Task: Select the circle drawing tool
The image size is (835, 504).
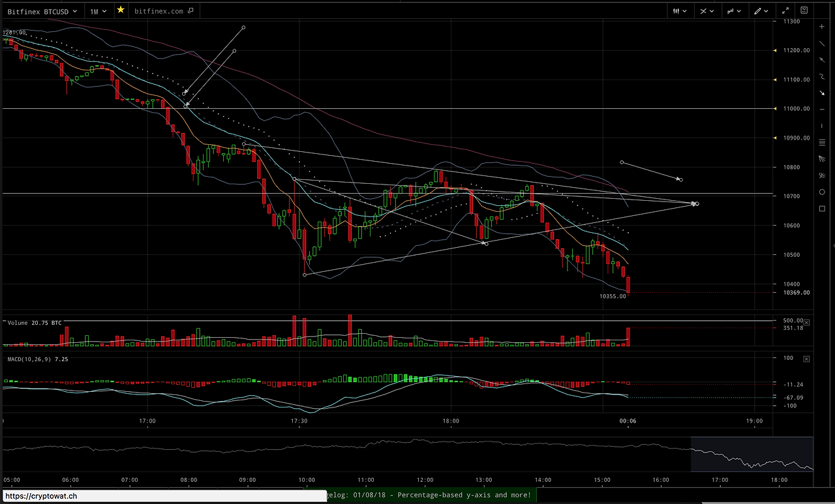Action: pos(822,192)
